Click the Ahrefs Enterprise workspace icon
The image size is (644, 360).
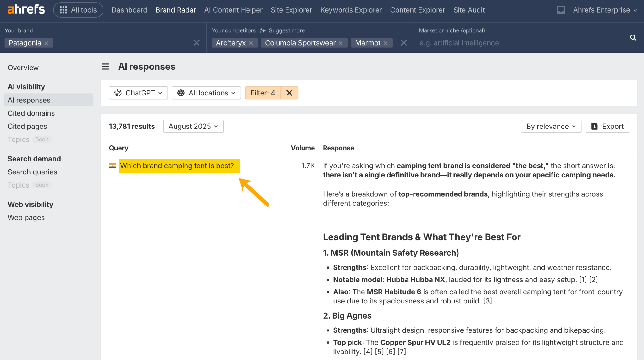click(561, 10)
